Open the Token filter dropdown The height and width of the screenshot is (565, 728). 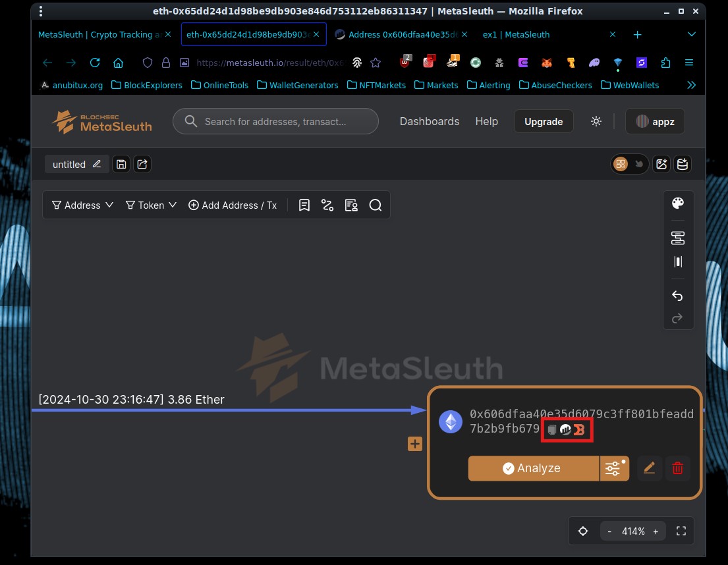click(151, 205)
